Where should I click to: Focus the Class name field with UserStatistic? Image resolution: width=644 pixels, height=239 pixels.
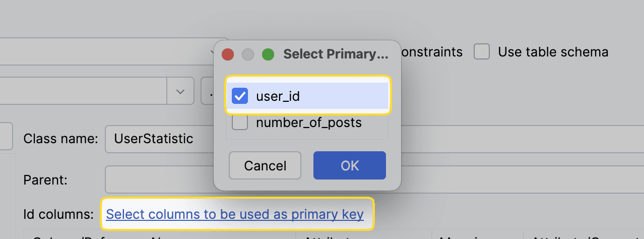159,139
